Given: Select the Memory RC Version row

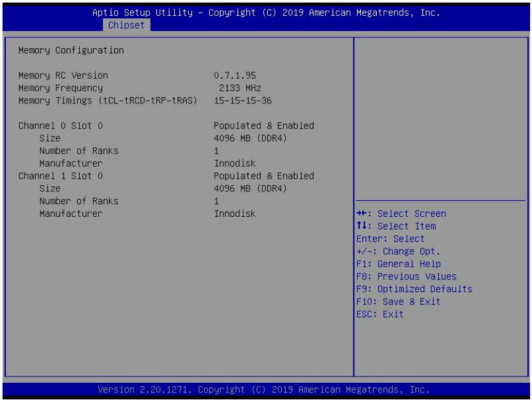Looking at the screenshot, I should click(137, 75).
